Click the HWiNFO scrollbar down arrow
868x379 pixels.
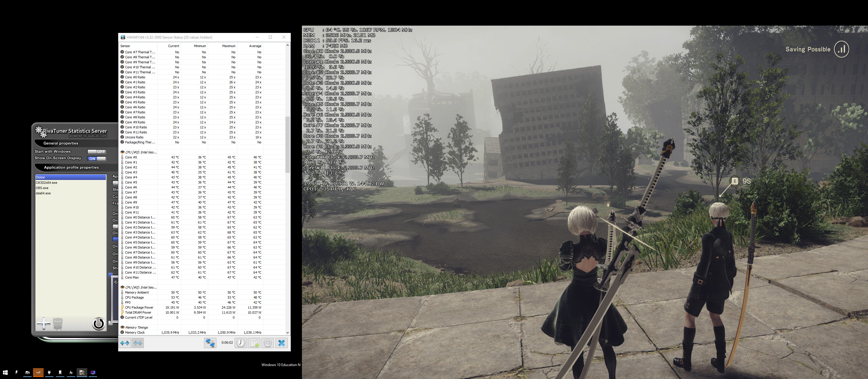pos(287,332)
